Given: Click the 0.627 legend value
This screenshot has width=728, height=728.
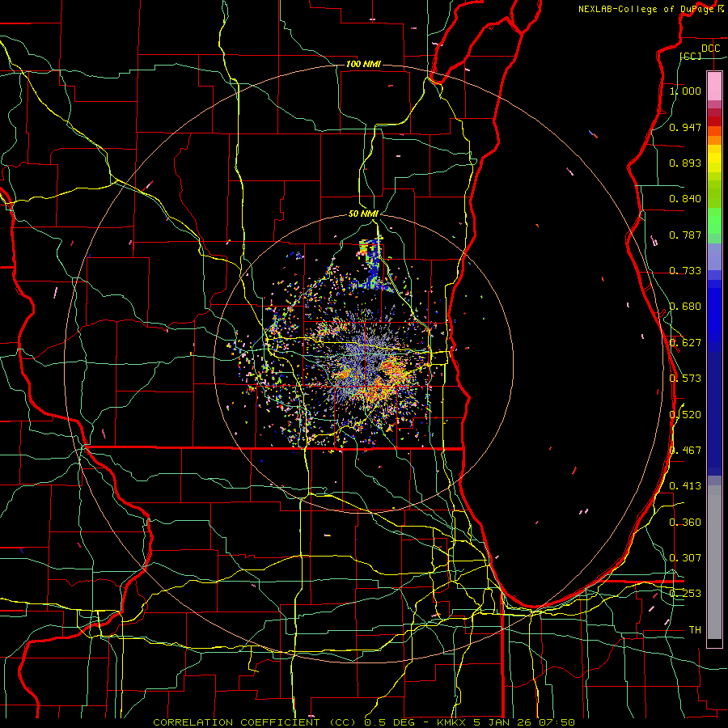Looking at the screenshot, I should pyautogui.click(x=685, y=343).
